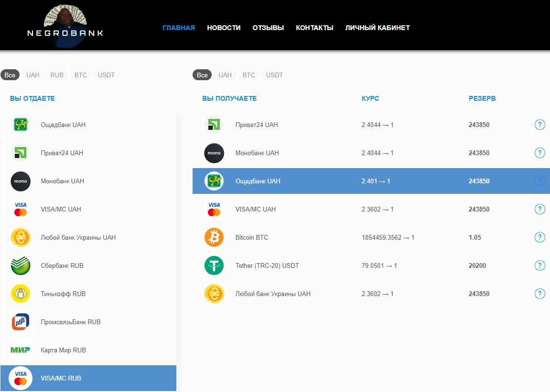This screenshot has width=550, height=392.
Task: Click the Вы отдаете heading
Action: 32,98
